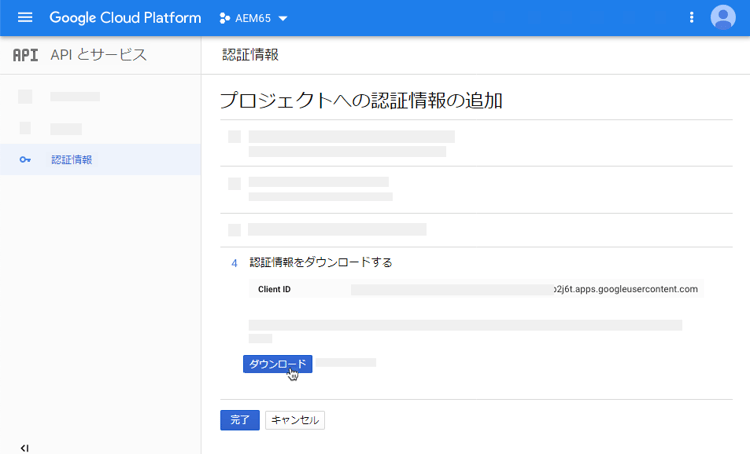Click the 認証情報 page title
This screenshot has height=454, width=750.
pyautogui.click(x=251, y=55)
